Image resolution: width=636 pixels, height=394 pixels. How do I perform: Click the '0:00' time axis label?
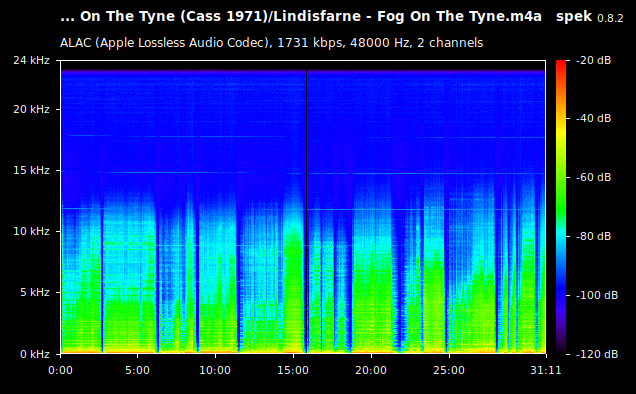tap(60, 370)
